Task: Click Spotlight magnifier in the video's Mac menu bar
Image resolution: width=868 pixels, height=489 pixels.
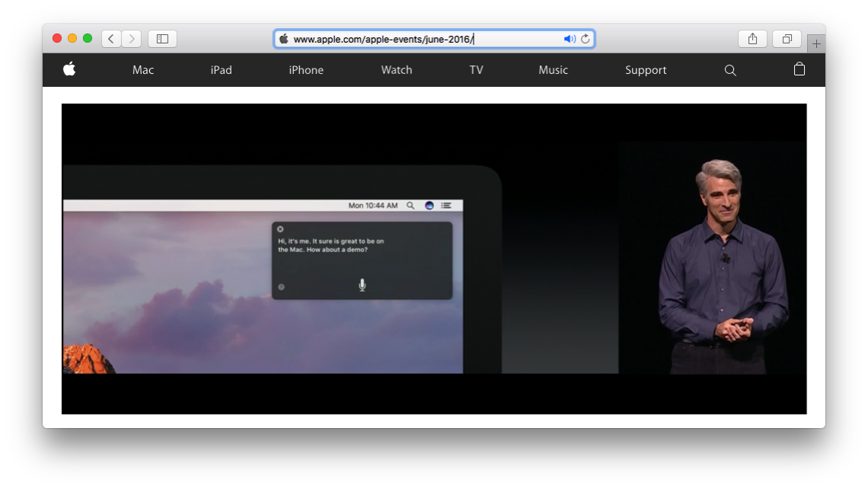Action: click(x=410, y=206)
